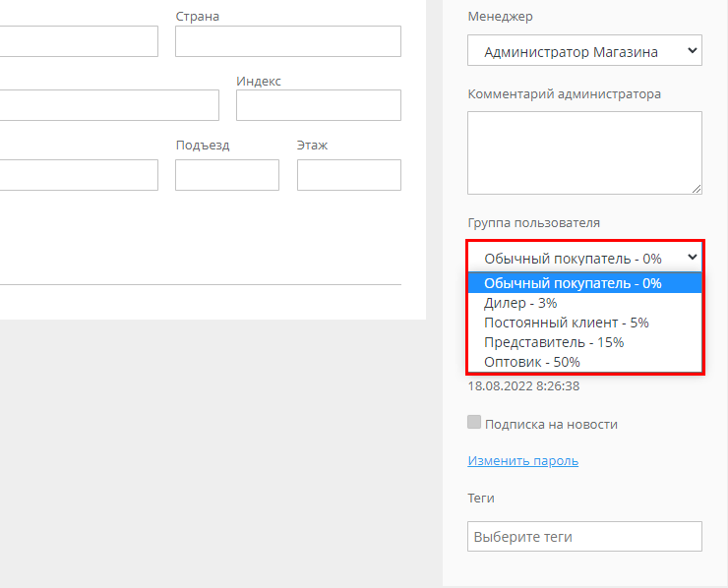The width and height of the screenshot is (728, 588).
Task: Open the Изменить пароль link
Action: pyautogui.click(x=522, y=460)
